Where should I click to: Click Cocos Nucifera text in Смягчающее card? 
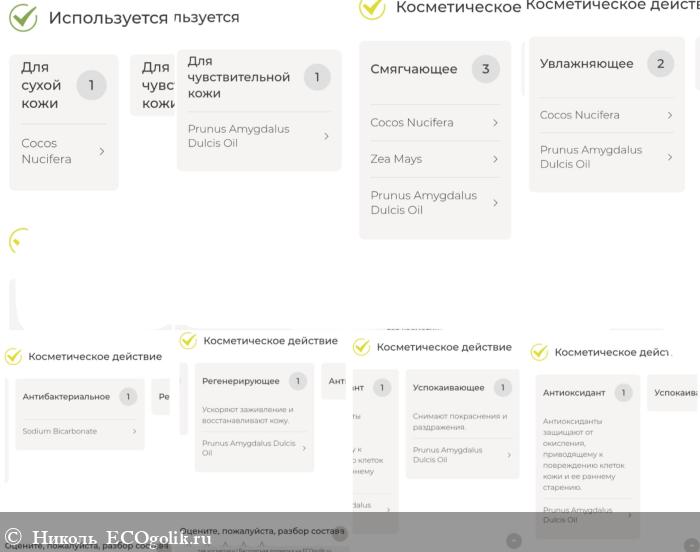[411, 122]
